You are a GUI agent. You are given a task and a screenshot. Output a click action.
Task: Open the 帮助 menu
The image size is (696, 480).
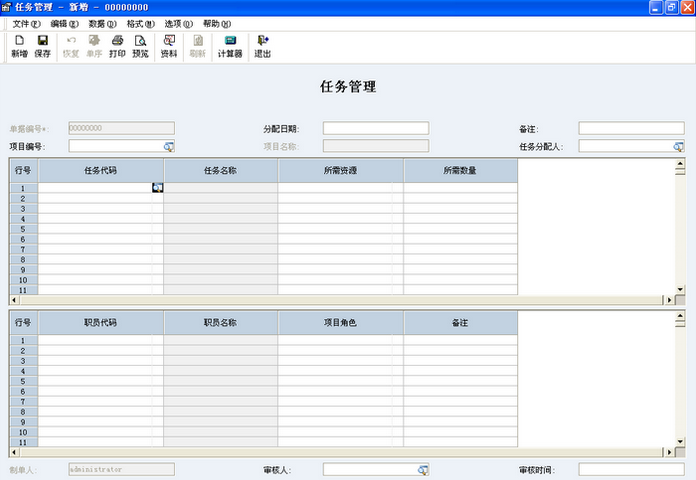216,23
